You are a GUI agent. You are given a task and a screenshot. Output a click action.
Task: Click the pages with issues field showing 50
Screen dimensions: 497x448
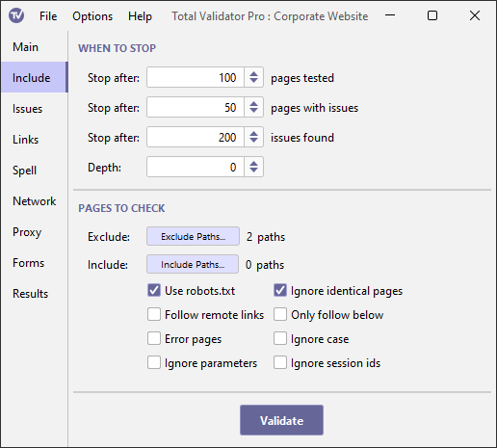coord(196,107)
